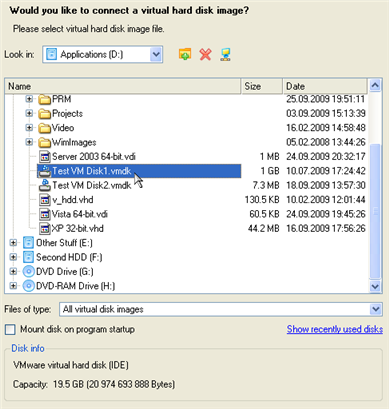Open Show recently used disks link
389x409 pixels.
(x=335, y=329)
